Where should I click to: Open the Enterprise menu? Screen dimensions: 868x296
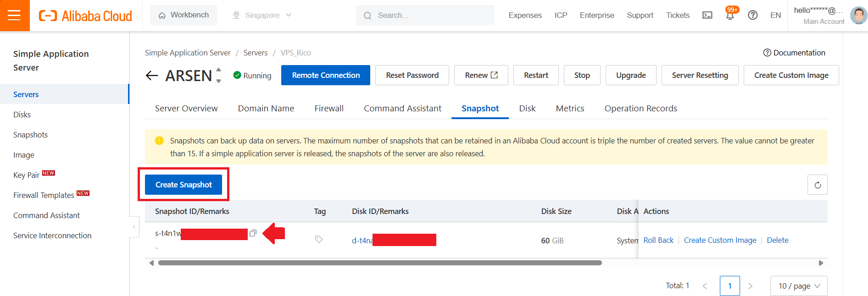point(597,15)
